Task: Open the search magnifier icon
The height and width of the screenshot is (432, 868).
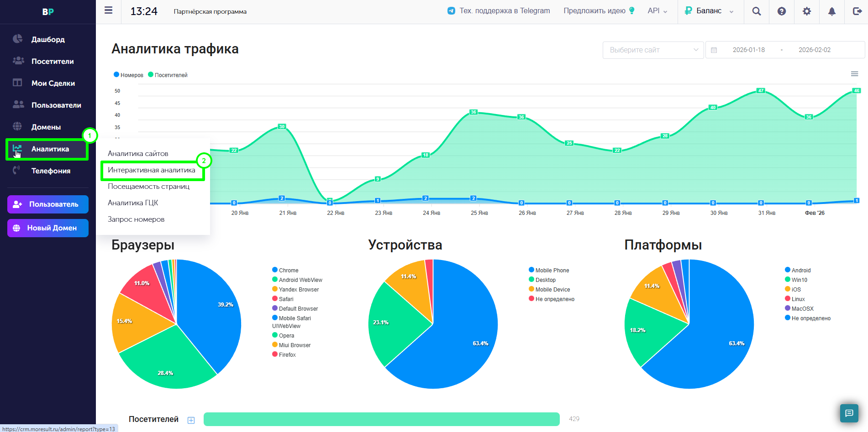Action: (757, 11)
